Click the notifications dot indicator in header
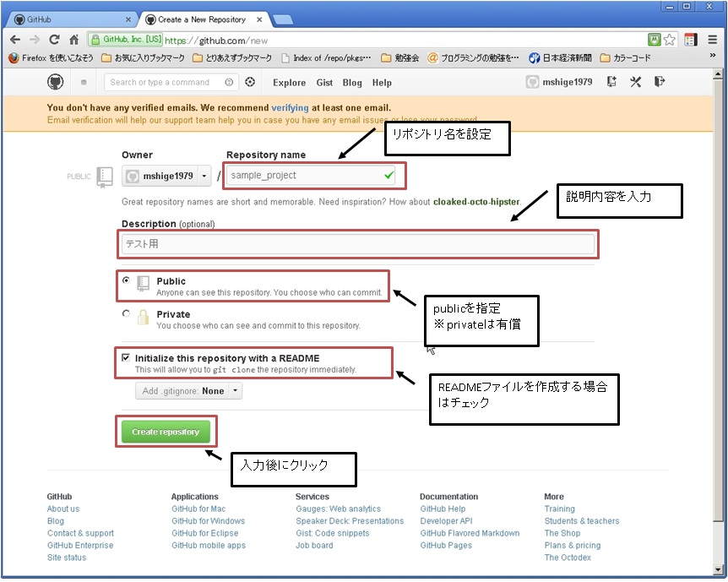728x582 pixels. click(84, 82)
